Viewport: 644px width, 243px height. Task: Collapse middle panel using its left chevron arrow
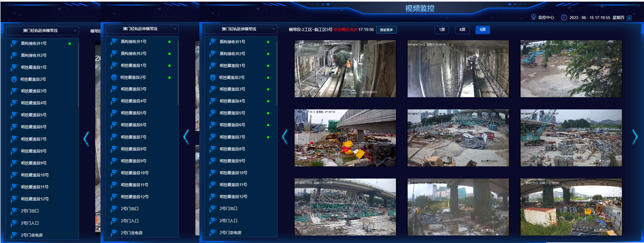[x=185, y=137]
